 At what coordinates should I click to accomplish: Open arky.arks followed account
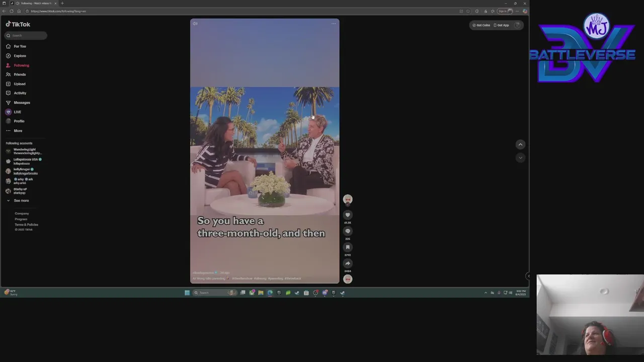click(20, 181)
